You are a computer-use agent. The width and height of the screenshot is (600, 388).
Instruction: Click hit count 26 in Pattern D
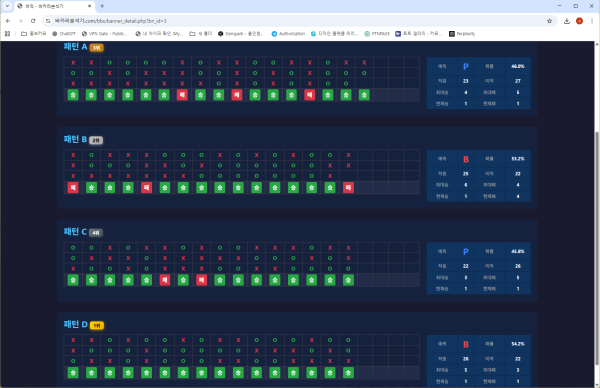(x=466, y=359)
